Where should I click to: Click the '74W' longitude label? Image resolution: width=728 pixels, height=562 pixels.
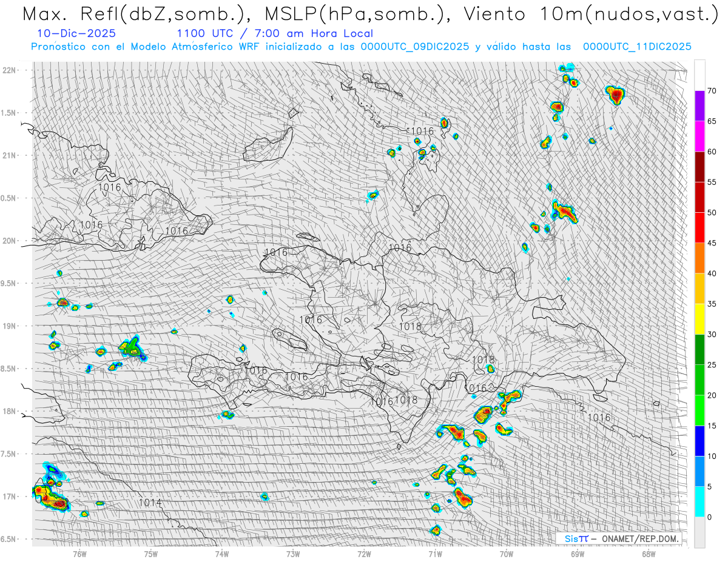pyautogui.click(x=222, y=553)
